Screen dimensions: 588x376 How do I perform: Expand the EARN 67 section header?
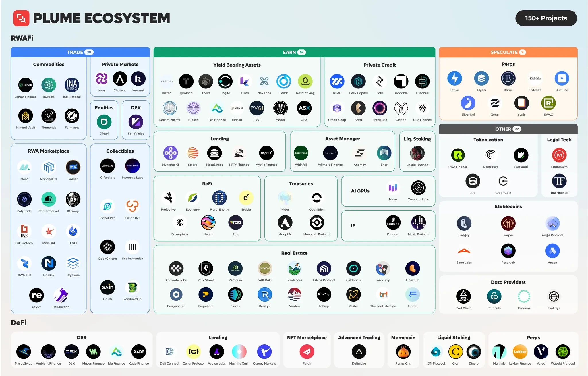point(294,53)
